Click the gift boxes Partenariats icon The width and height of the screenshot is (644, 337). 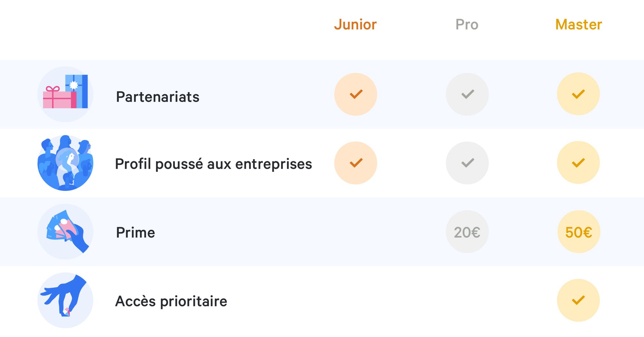pyautogui.click(x=65, y=94)
